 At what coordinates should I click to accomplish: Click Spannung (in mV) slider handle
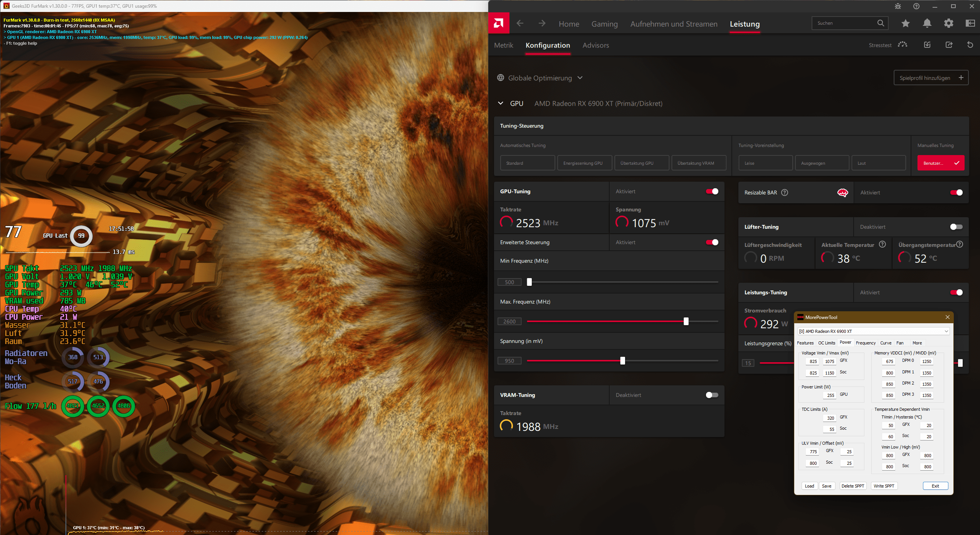pos(622,361)
